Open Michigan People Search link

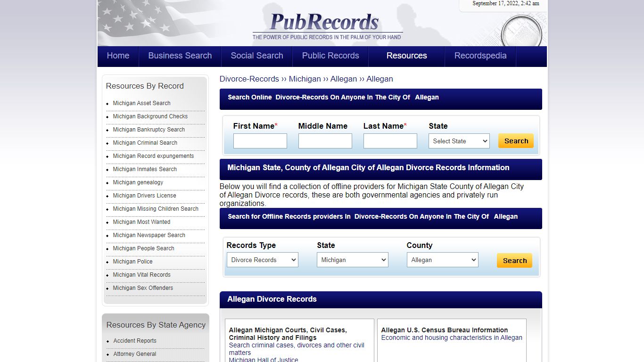coord(143,248)
